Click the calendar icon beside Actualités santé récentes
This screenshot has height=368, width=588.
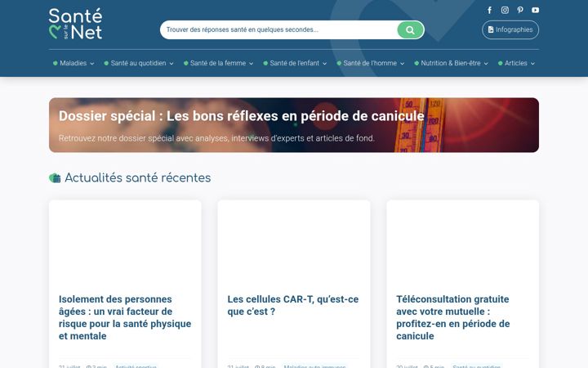point(55,178)
